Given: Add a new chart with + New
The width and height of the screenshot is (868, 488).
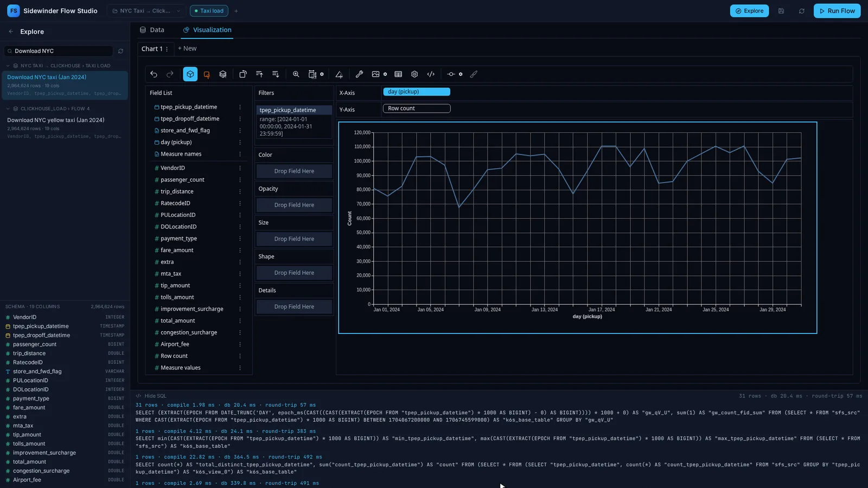Looking at the screenshot, I should coord(187,48).
